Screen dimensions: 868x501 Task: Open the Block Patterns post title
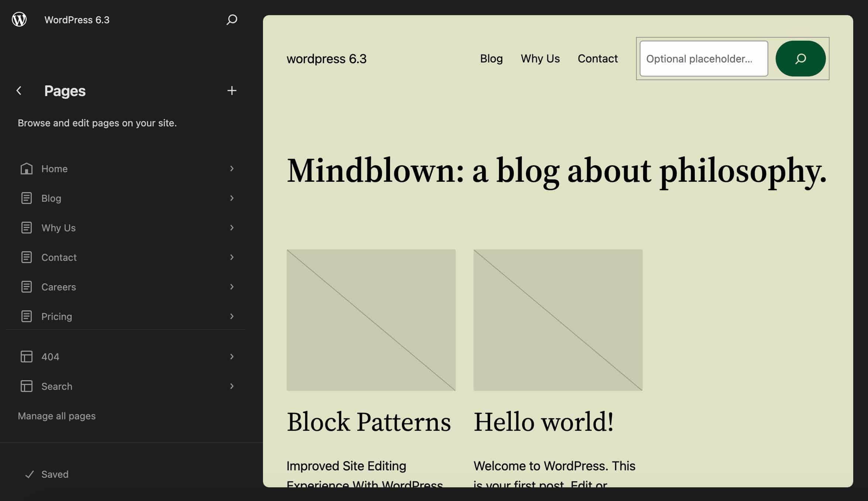coord(369,422)
